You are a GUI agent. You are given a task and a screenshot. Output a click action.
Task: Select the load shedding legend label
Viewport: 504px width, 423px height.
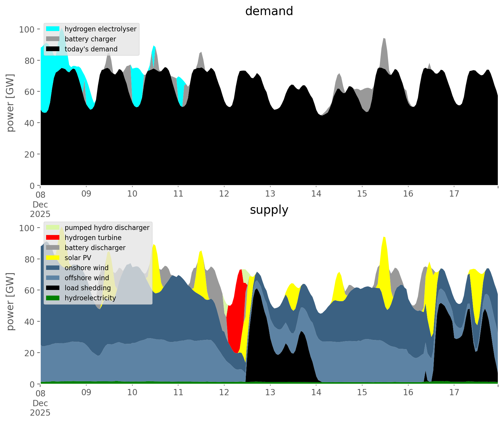tap(88, 288)
